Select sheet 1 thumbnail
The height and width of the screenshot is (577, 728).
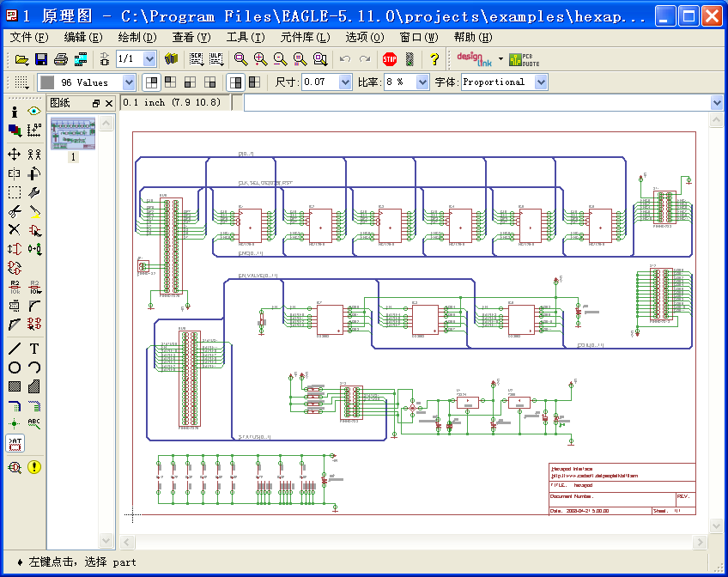coord(73,134)
